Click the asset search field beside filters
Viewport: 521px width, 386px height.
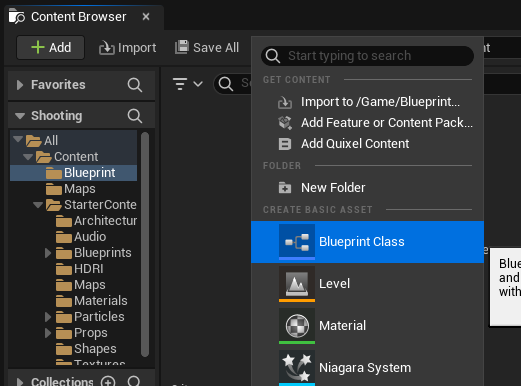pyautogui.click(x=233, y=83)
